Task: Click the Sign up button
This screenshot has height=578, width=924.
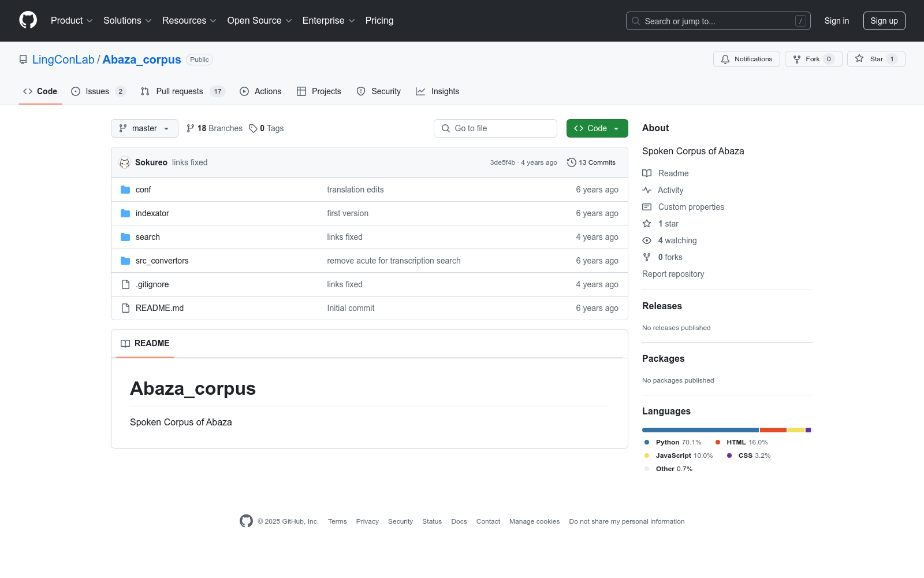Action: pos(884,21)
